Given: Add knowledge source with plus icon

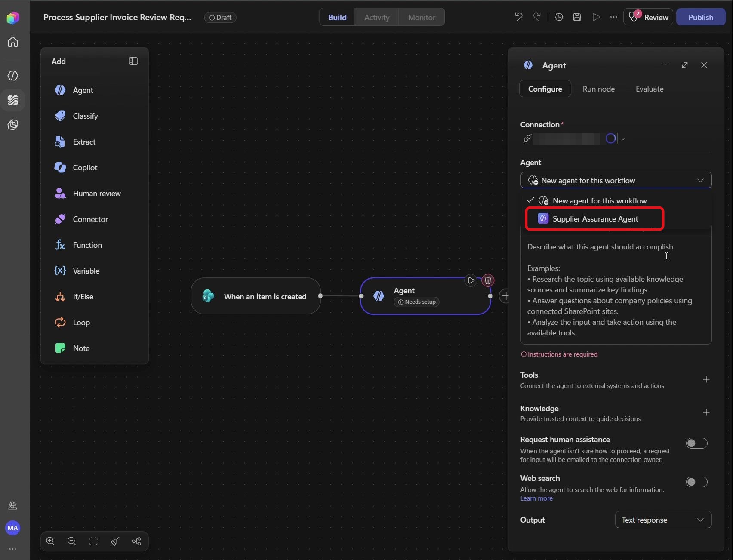Looking at the screenshot, I should click(706, 412).
